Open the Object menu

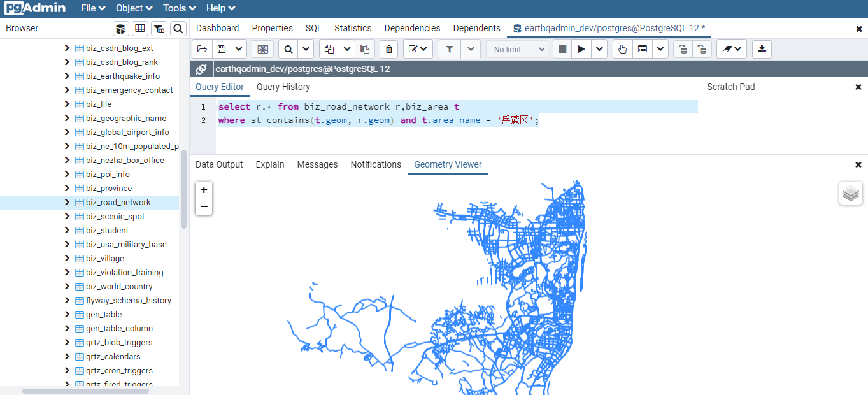tap(134, 8)
